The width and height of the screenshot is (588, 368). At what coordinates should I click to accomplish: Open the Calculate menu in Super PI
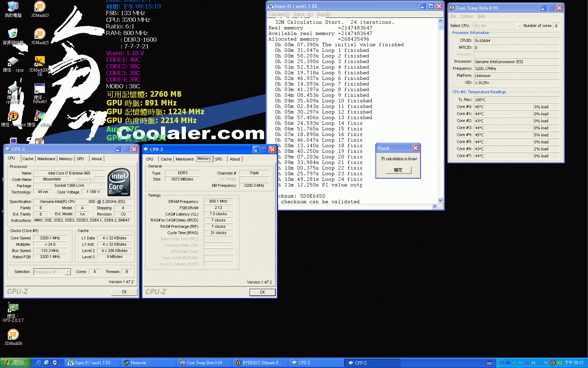[279, 14]
